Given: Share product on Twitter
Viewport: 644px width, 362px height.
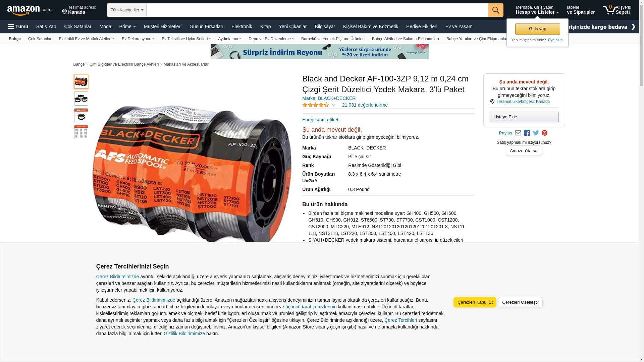Looking at the screenshot, I should point(536,133).
